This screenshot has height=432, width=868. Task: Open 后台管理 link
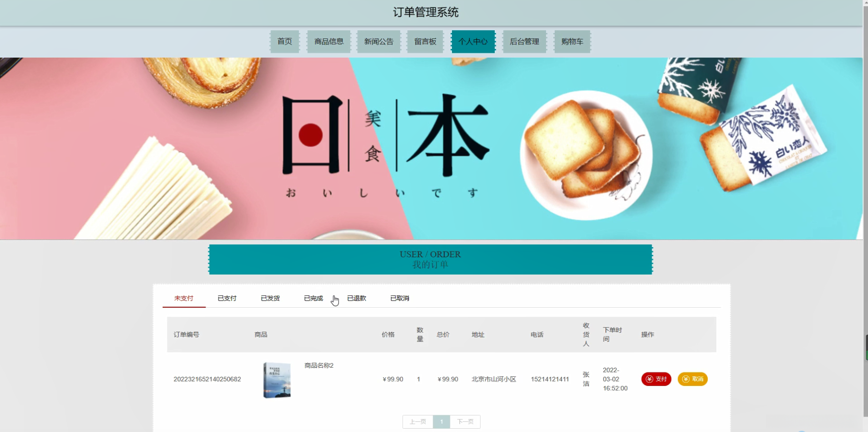524,42
